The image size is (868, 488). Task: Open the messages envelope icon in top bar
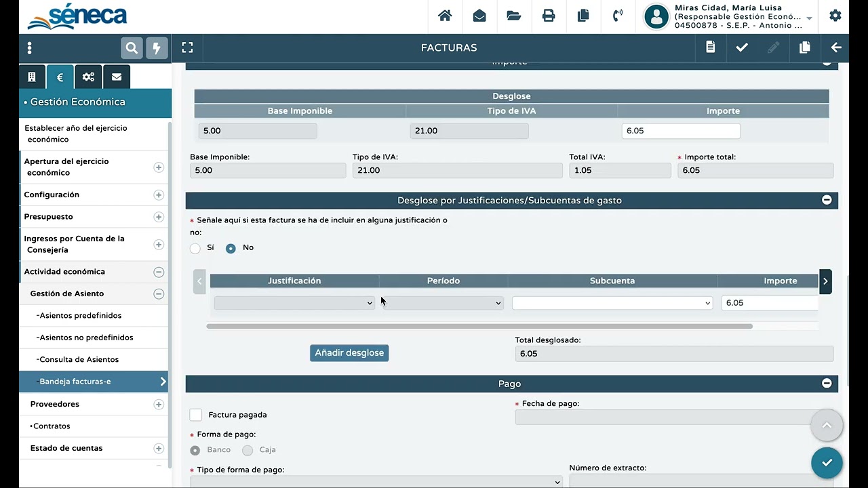coord(479,16)
